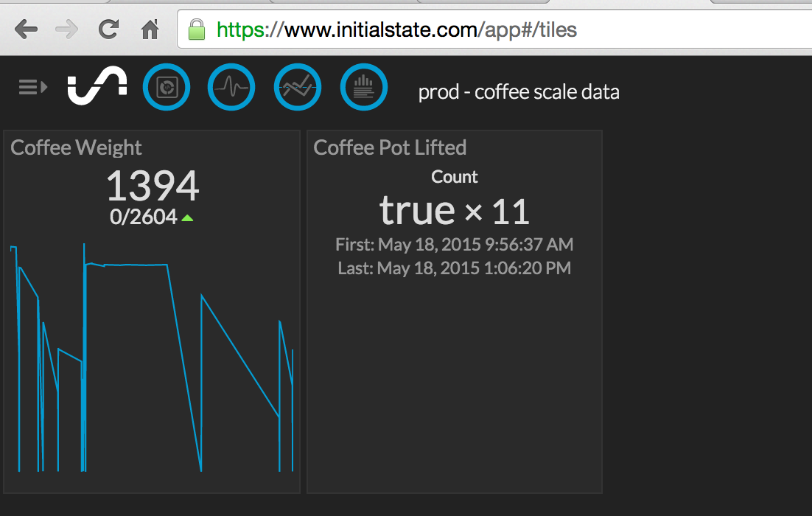Reload the page
This screenshot has width=812, height=516.
click(108, 29)
